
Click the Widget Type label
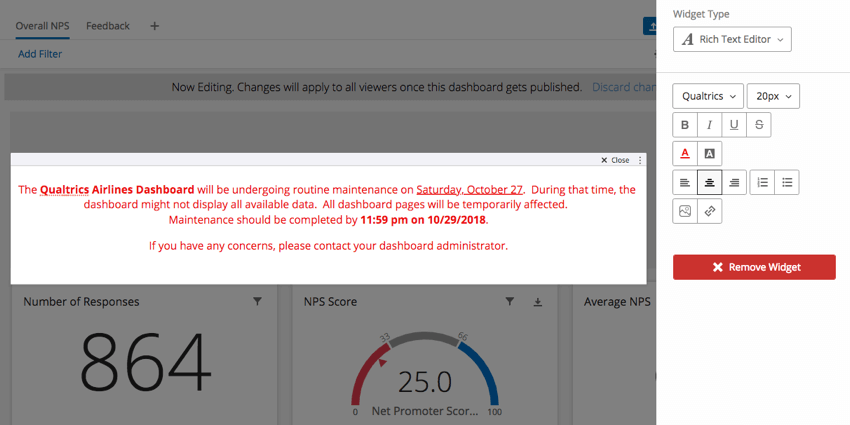tap(701, 14)
